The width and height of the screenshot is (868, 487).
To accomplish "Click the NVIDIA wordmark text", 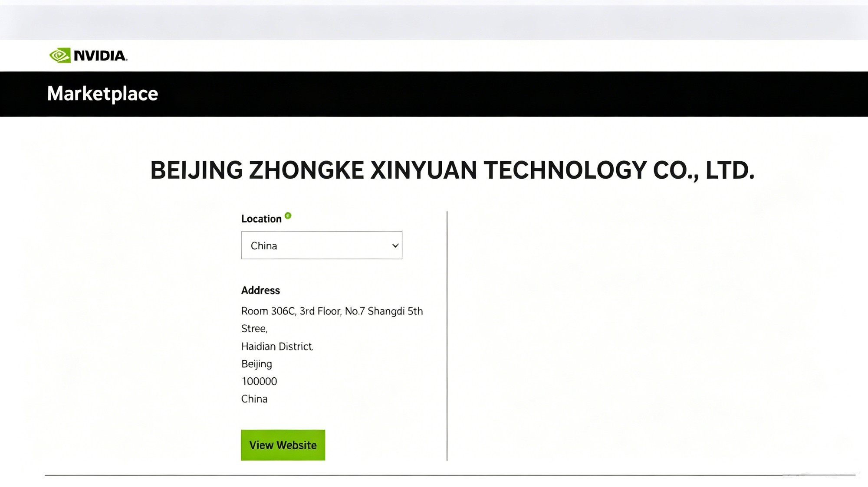I will click(100, 56).
